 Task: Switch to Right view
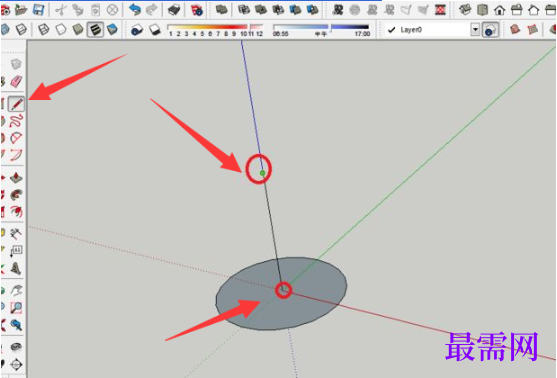517,10
